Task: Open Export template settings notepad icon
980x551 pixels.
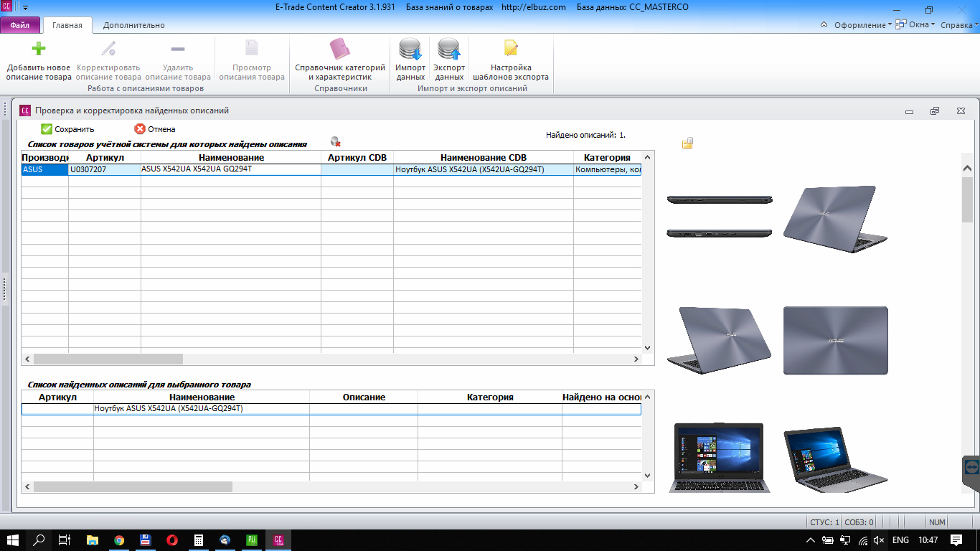Action: point(511,49)
